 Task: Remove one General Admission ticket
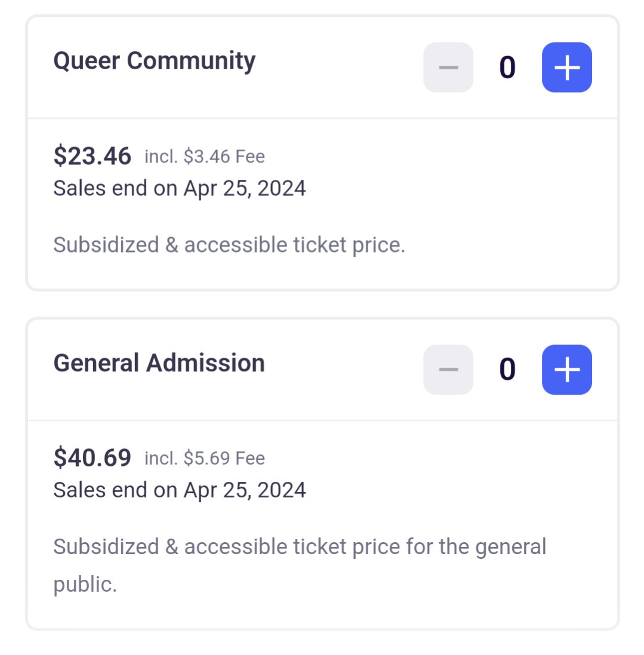(448, 370)
